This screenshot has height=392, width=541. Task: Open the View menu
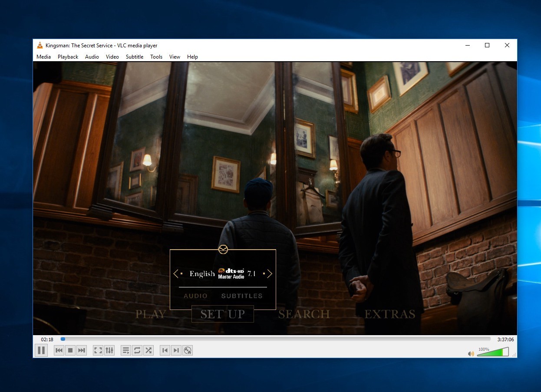175,57
